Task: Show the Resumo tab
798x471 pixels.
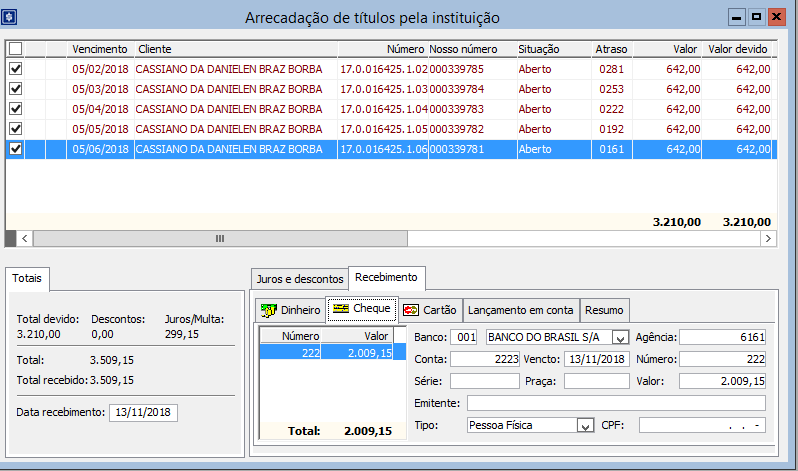Action: (605, 310)
